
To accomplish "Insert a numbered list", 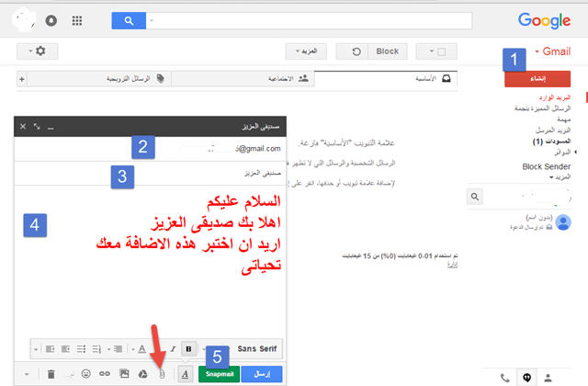I will pyautogui.click(x=96, y=349).
